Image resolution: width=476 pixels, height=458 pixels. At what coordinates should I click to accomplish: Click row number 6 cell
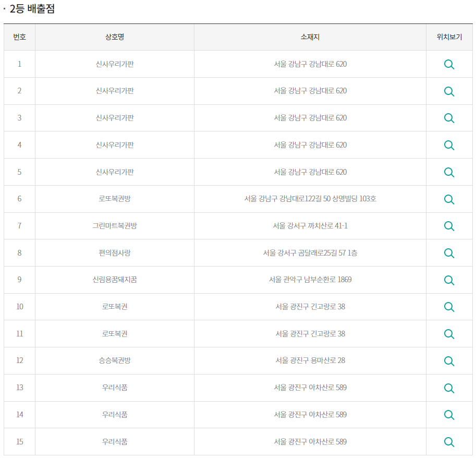pos(19,199)
